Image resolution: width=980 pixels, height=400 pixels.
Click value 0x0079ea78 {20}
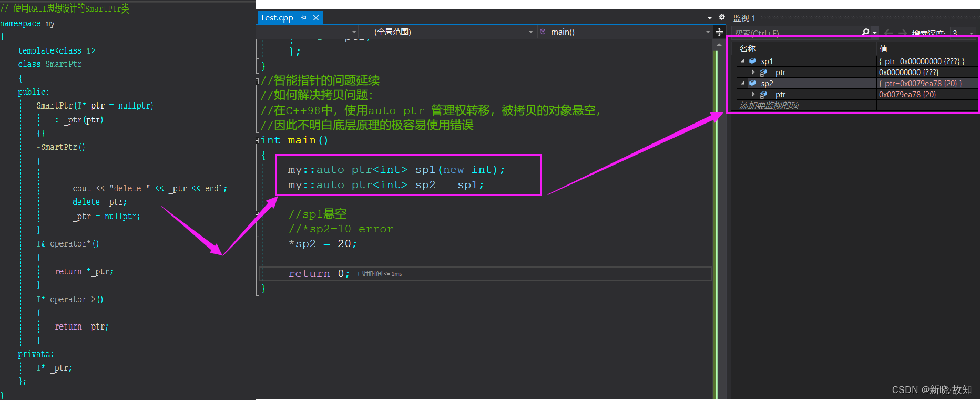click(907, 95)
